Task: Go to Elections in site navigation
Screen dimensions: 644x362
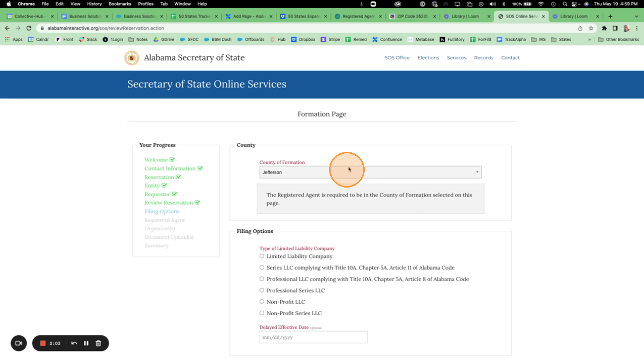Action: 428,58
